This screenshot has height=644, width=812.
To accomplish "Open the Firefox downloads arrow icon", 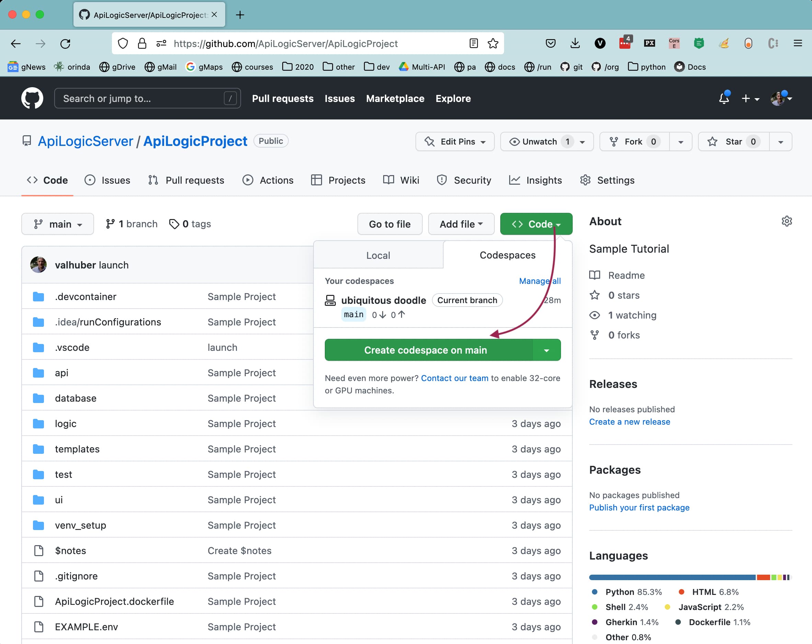I will tap(575, 44).
